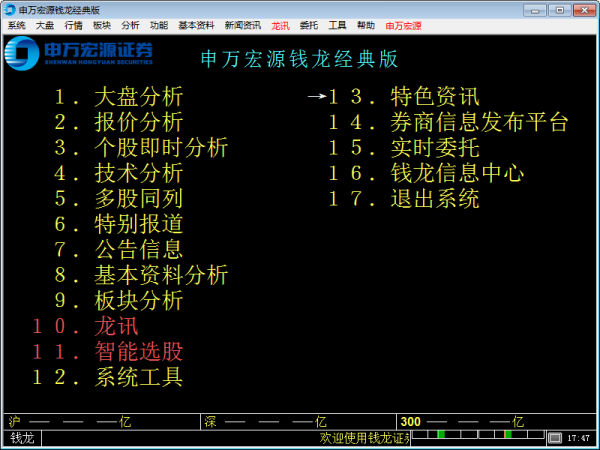Screen dimensions: 600x450
Task: Open the 基本资料 menu
Action: pyautogui.click(x=196, y=26)
